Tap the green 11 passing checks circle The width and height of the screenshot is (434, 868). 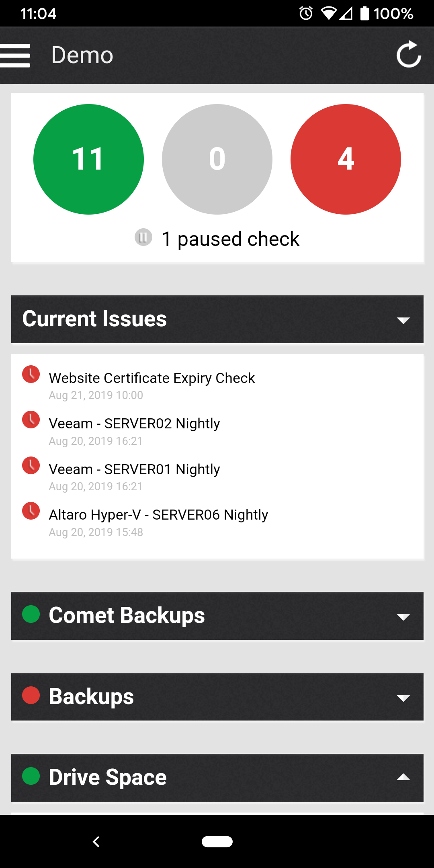(88, 159)
